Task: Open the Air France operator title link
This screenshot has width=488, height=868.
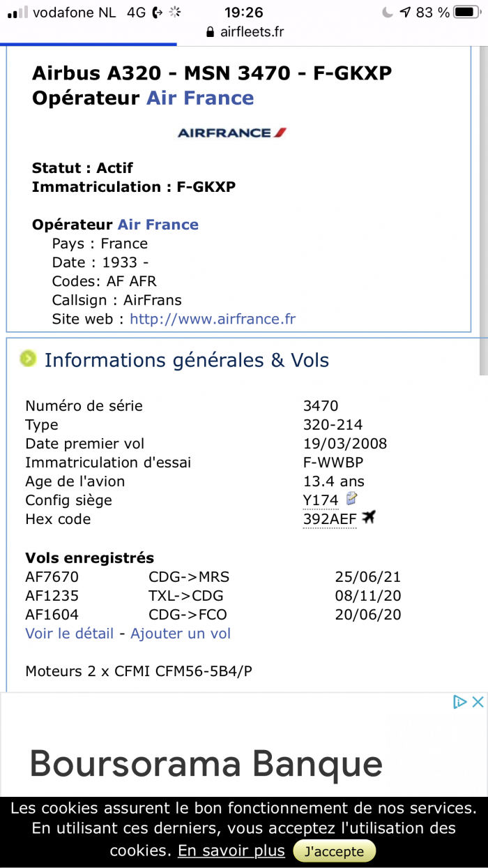Action: pos(200,98)
